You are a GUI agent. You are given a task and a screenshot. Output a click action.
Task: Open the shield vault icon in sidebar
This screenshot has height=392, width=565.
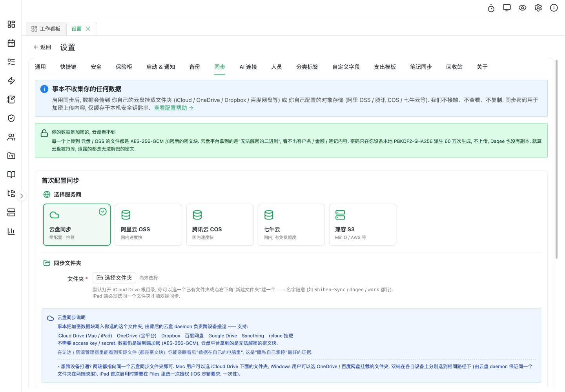coord(11,118)
